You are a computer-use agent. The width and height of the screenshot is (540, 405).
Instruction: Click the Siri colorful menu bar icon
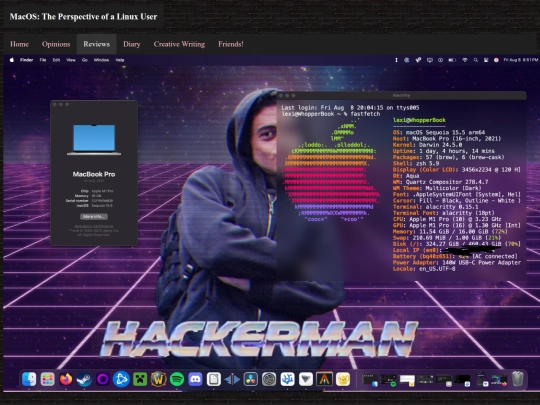point(496,60)
